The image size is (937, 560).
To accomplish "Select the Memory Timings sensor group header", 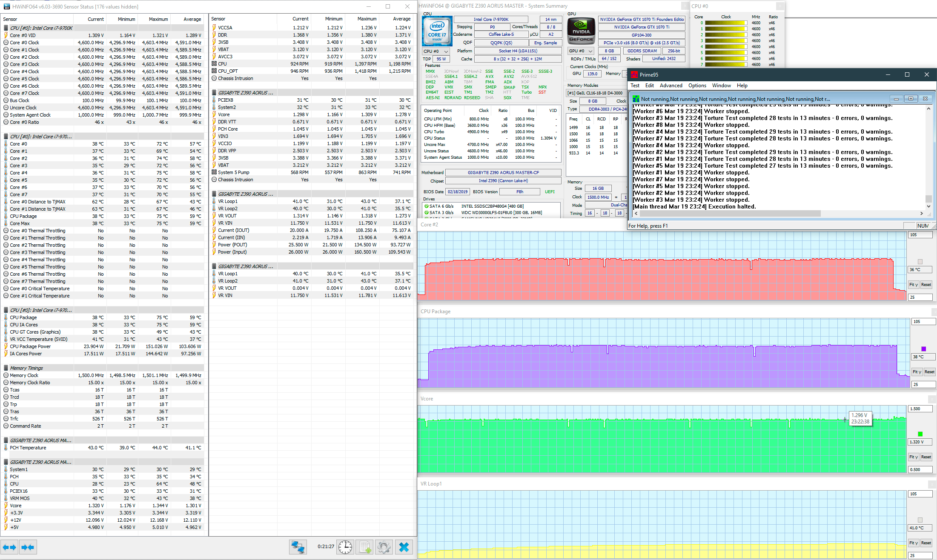I will 26,368.
